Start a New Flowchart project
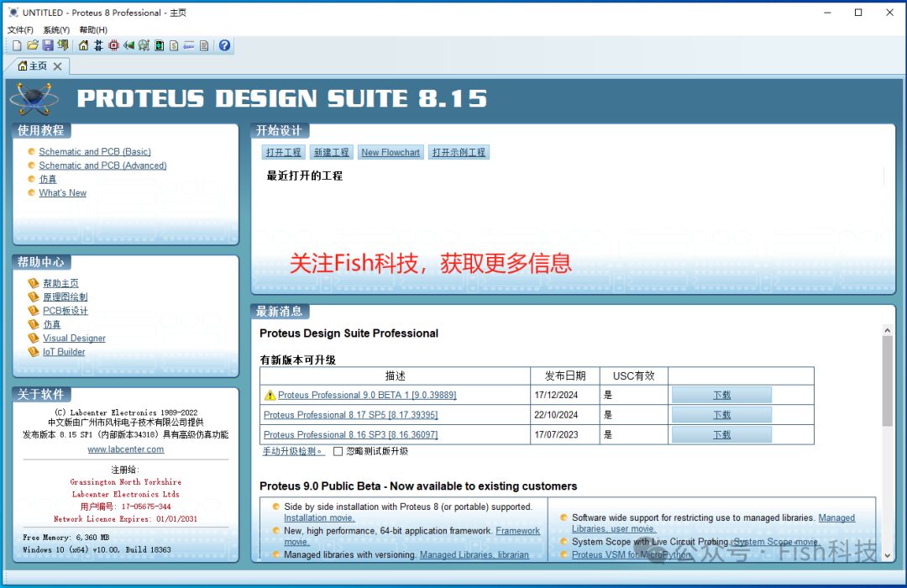Viewport: 907px width, 588px height. (391, 152)
